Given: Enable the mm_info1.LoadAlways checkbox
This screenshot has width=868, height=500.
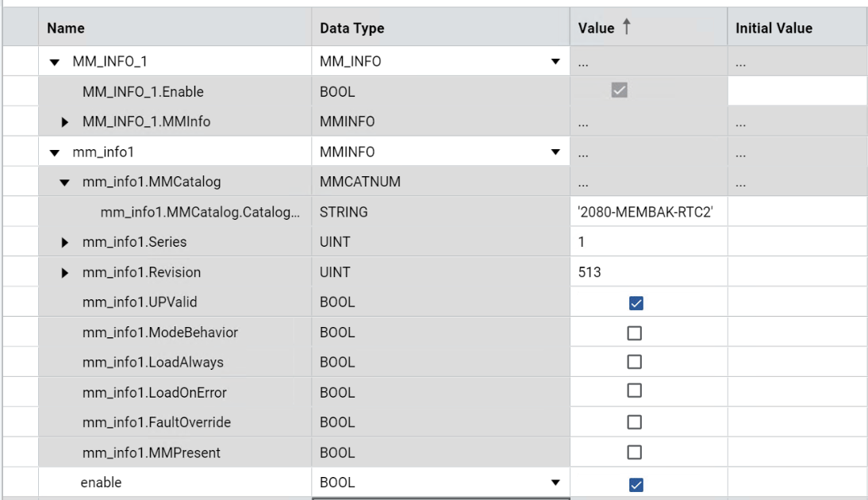Looking at the screenshot, I should click(635, 362).
